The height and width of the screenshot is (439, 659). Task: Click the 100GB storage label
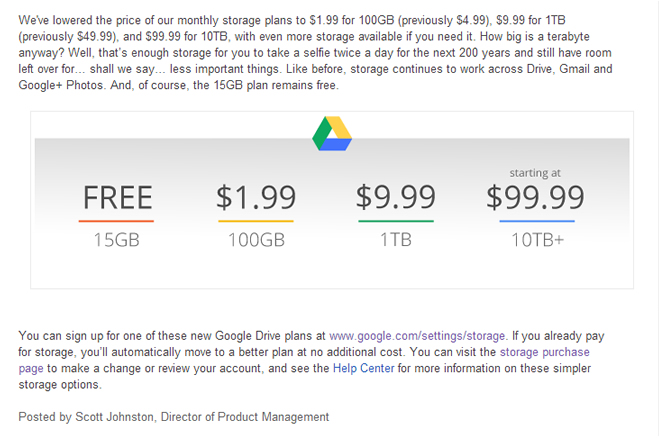[256, 240]
